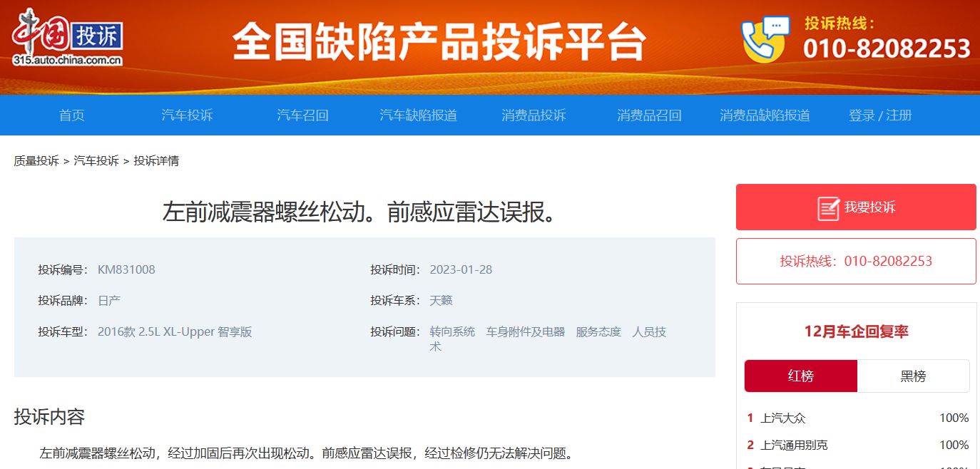Click the 中国投诉 site logo
The image size is (980, 469).
coord(68,37)
